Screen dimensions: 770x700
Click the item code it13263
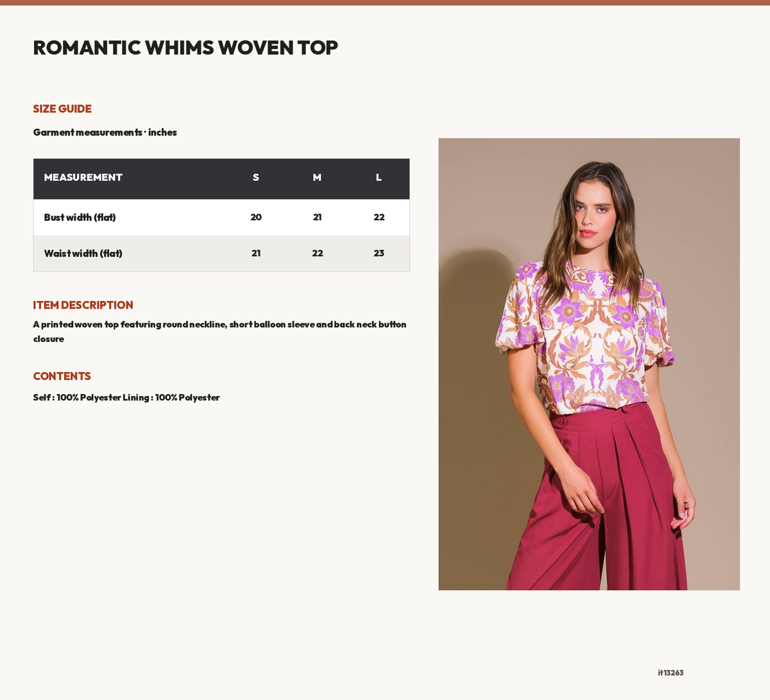click(x=671, y=673)
